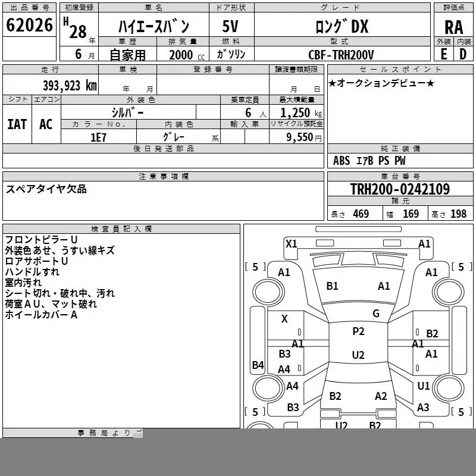Select the 初度登録 header
476x476 pixels.
[79, 8]
